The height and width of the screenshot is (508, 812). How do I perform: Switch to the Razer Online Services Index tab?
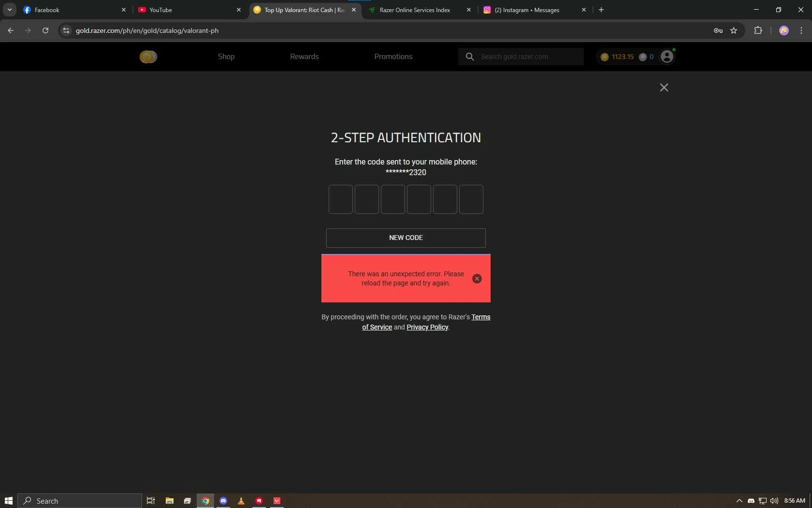[420, 10]
